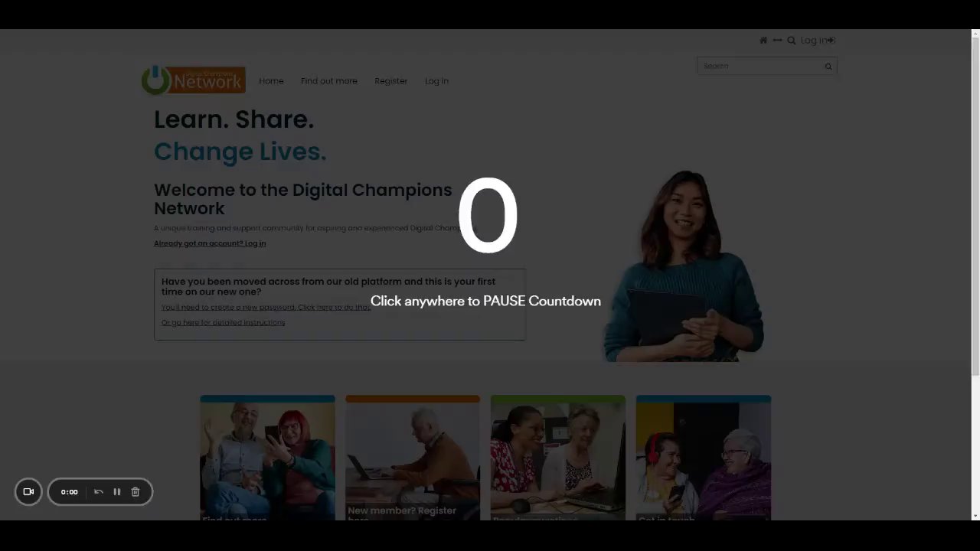Screen dimensions: 980x551
Task: Click inside the Search input field
Action: (x=759, y=67)
